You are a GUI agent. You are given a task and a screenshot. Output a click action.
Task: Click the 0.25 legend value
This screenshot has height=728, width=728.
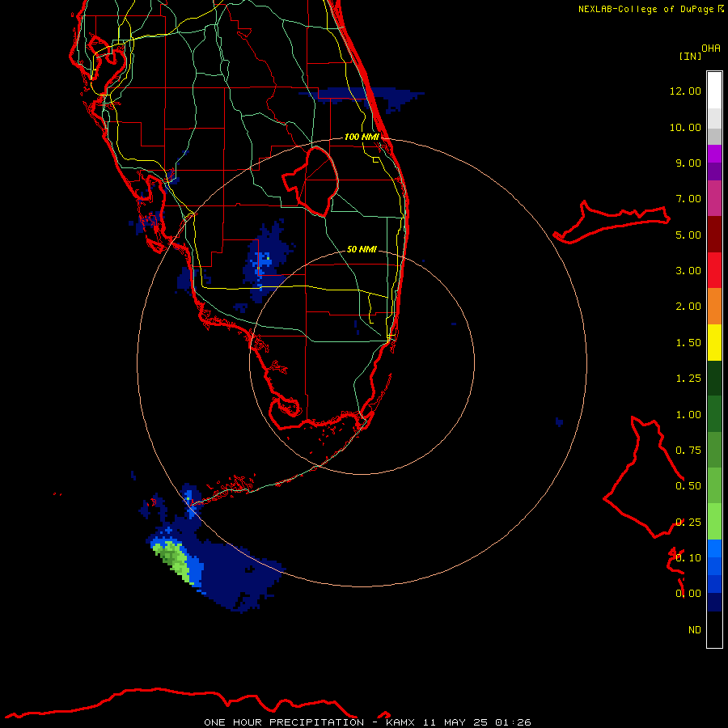click(x=688, y=523)
